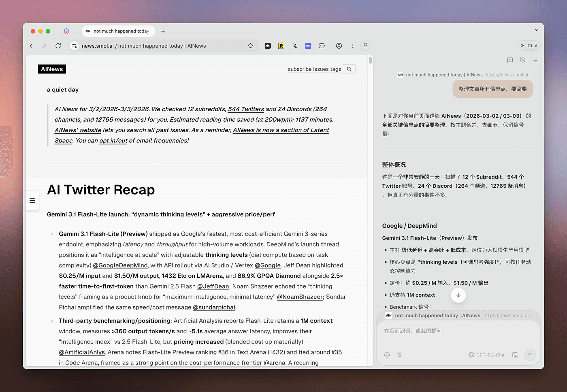Bookmark this page with the star

coord(250,46)
